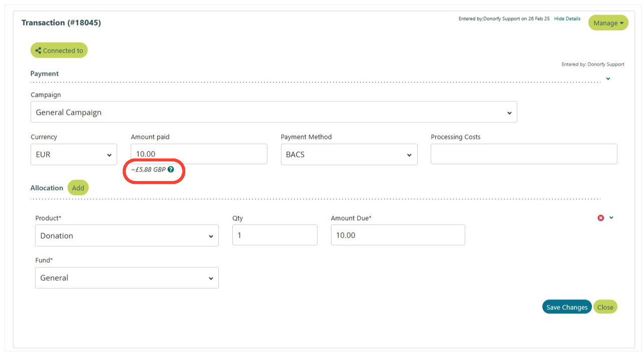Screen dimensions: 644x352
Task: Open the Payment Method dropdown showing BACS
Action: (349, 154)
